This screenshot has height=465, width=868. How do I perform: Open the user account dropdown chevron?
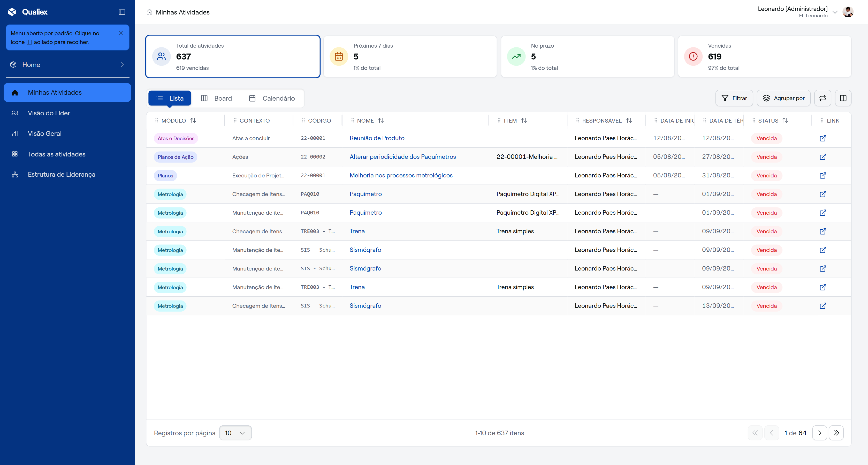click(835, 12)
